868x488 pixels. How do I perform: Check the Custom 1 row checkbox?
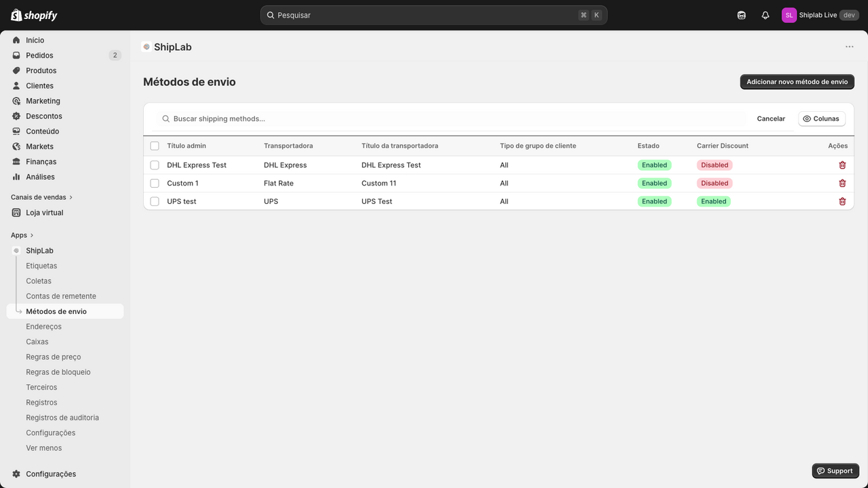tap(155, 183)
